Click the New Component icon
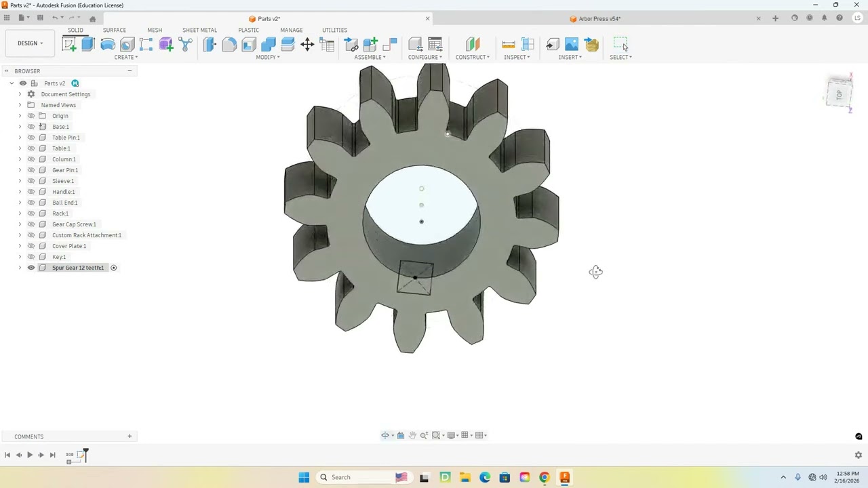Image resolution: width=868 pixels, height=488 pixels. click(370, 45)
